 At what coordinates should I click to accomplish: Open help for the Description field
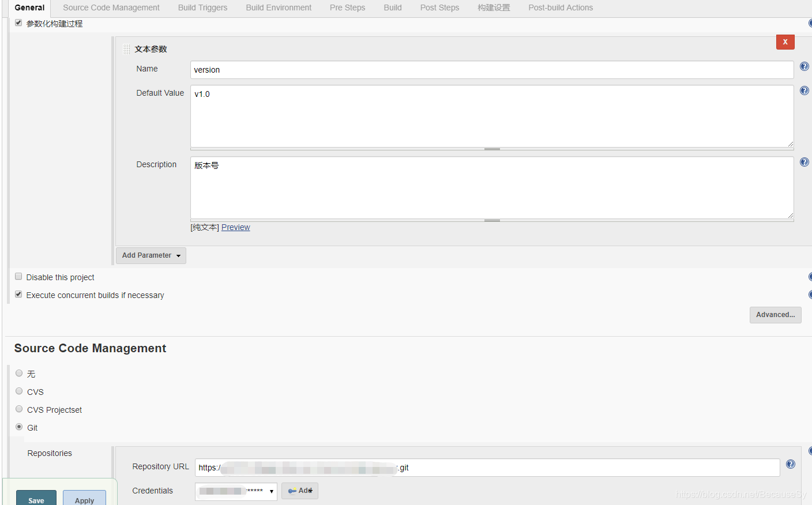tap(805, 162)
